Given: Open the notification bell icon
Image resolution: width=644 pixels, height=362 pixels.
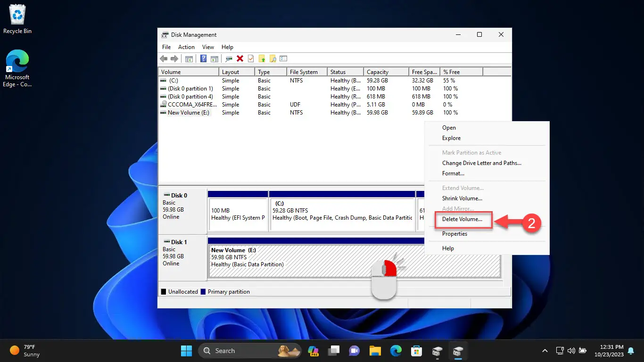Looking at the screenshot, I should click(631, 351).
